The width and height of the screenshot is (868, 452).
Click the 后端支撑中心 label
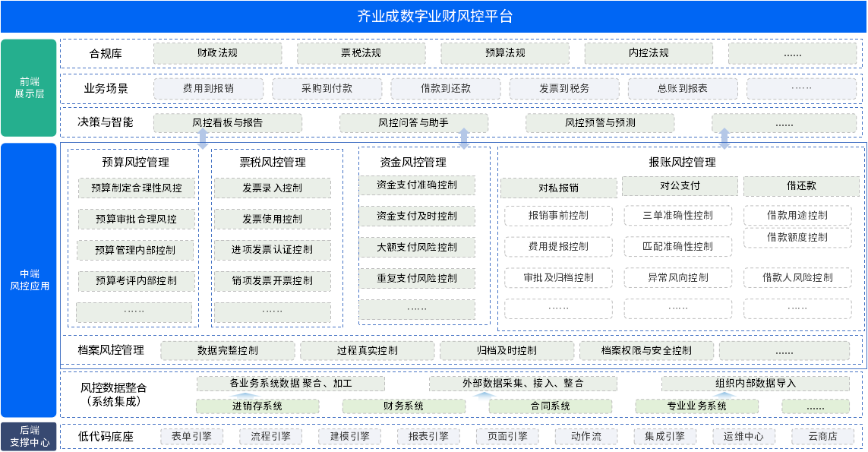(x=29, y=437)
